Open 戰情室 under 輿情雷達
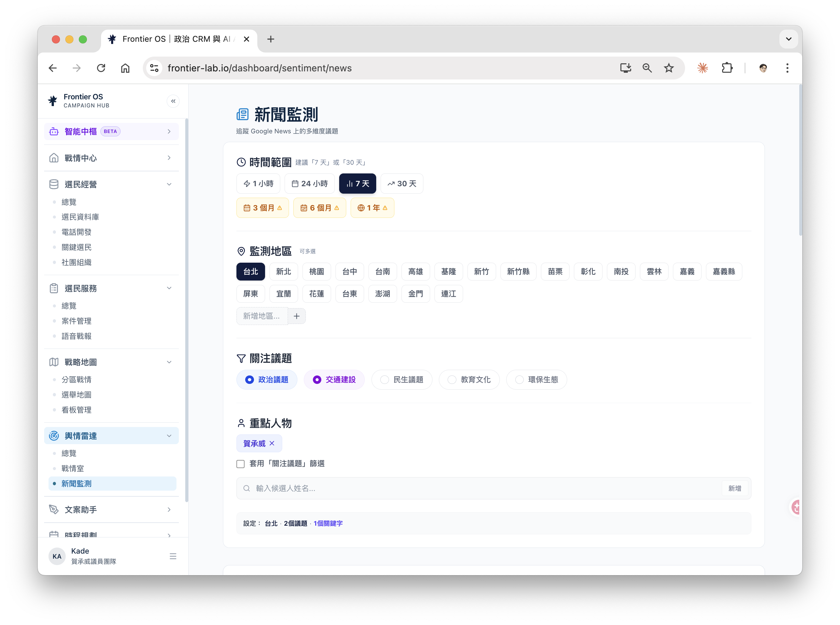The height and width of the screenshot is (625, 840). (73, 468)
